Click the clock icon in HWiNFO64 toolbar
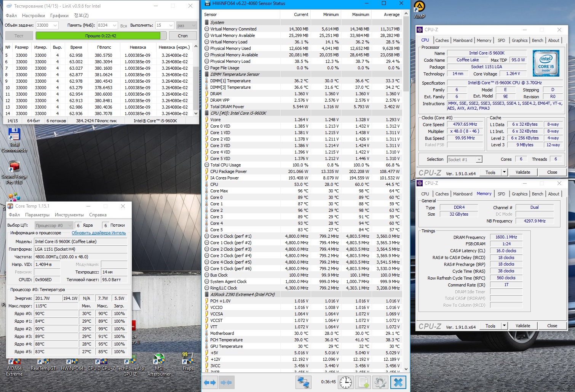 tap(346, 382)
